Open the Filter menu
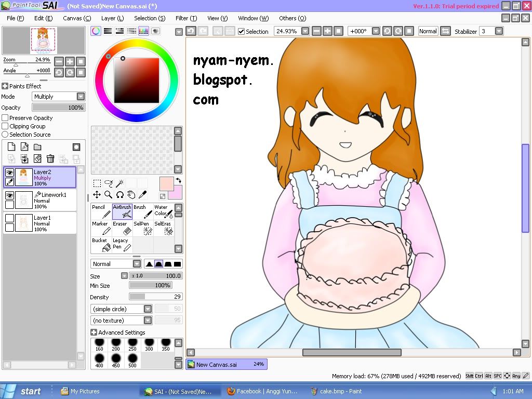 coord(187,18)
